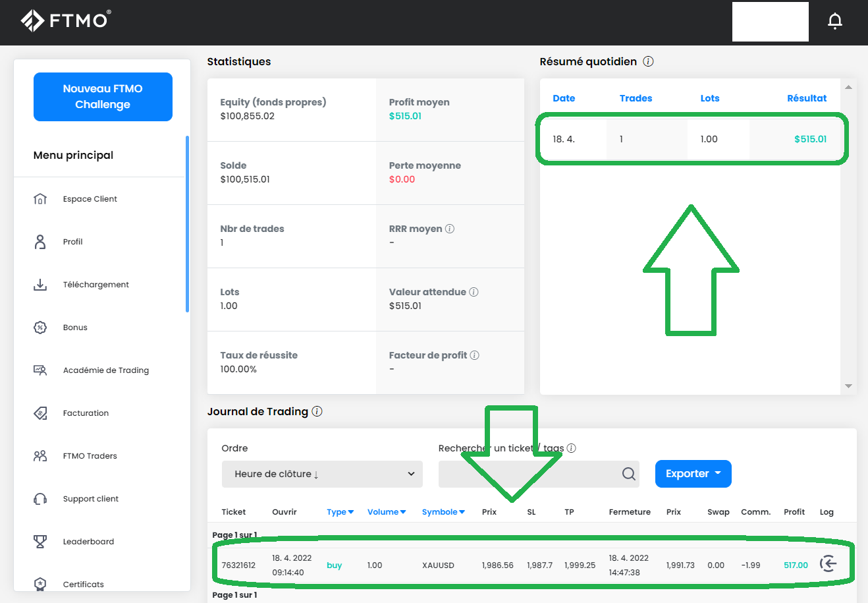Image resolution: width=868 pixels, height=603 pixels.
Task: Select Leaderboard in the sidebar
Action: coord(88,542)
